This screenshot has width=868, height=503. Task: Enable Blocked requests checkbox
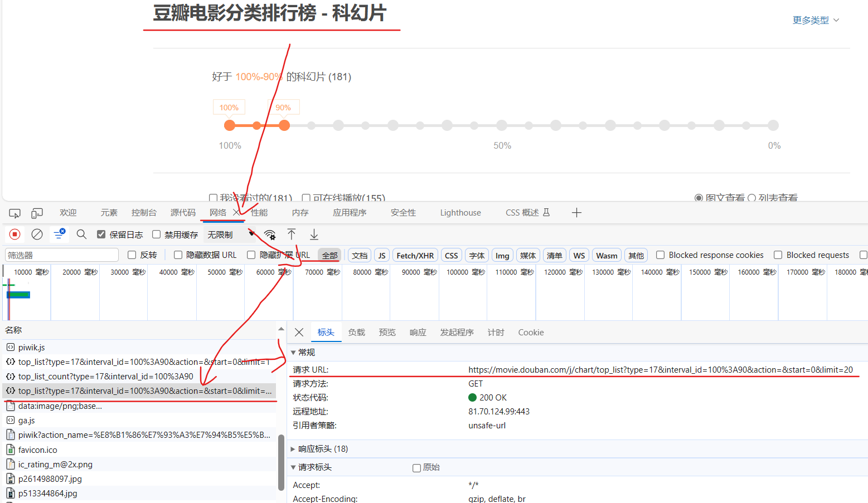pyautogui.click(x=778, y=255)
